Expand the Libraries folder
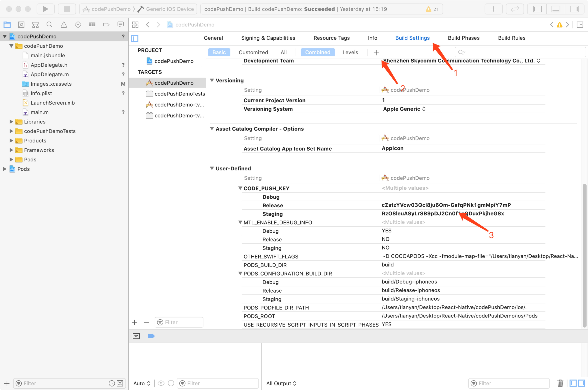Viewport: 588px width, 390px height. [11, 122]
